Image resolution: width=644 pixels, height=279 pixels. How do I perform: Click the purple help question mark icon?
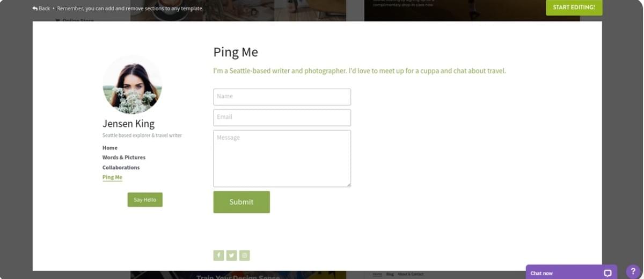(x=633, y=271)
